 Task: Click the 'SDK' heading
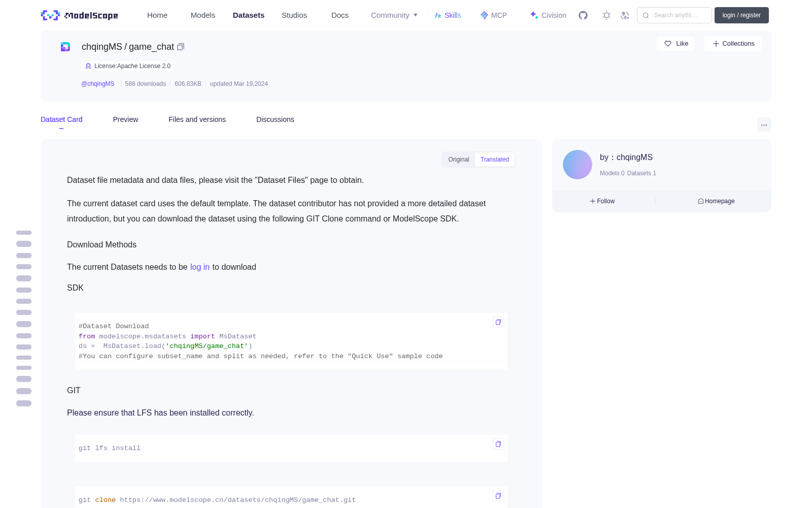(x=75, y=288)
